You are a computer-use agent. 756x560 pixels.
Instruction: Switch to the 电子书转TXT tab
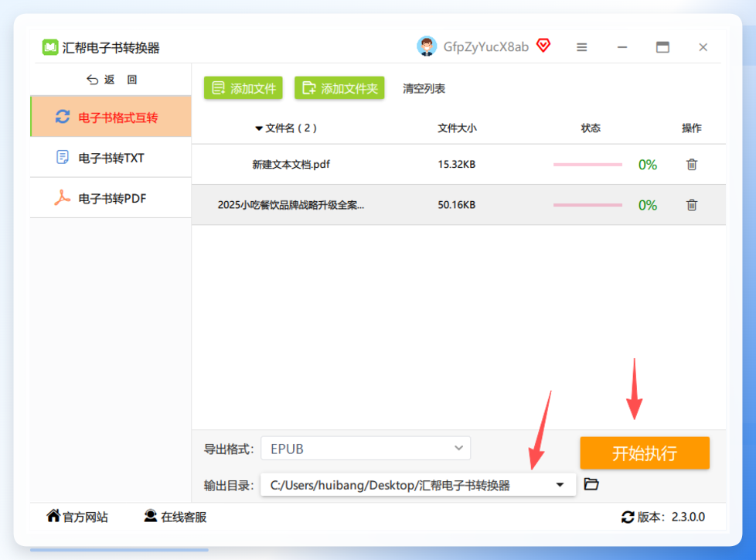pos(111,158)
